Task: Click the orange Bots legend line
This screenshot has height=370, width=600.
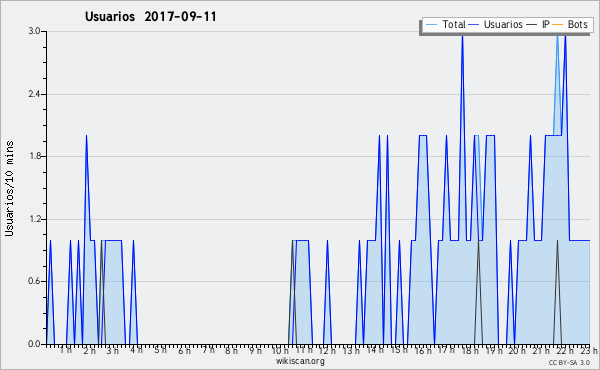Action: pyautogui.click(x=558, y=25)
